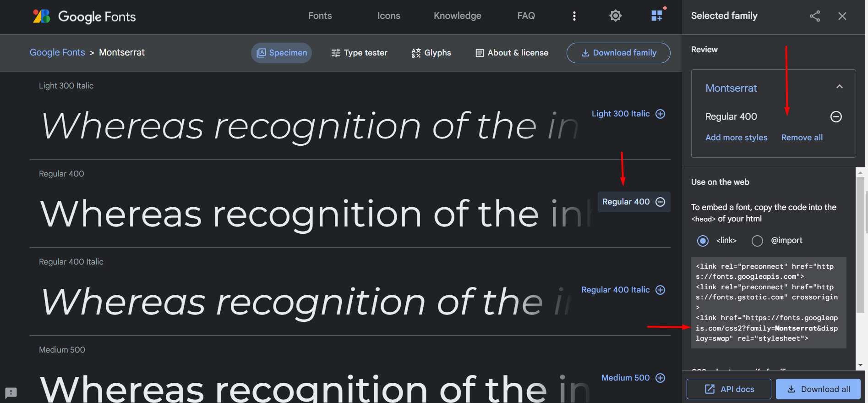
Task: Click the 'Medium 500' style heading label
Action: (62, 350)
